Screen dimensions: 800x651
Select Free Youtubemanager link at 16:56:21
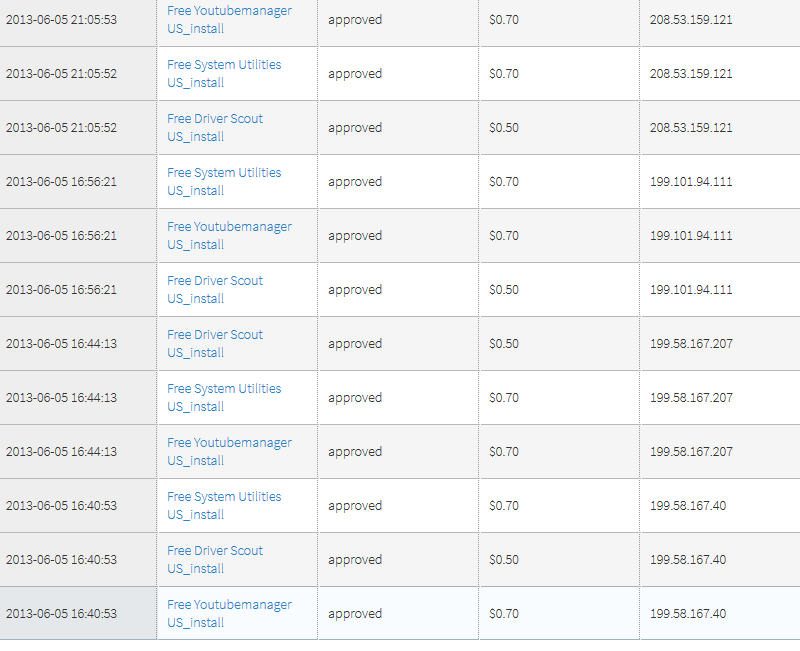[x=229, y=227]
